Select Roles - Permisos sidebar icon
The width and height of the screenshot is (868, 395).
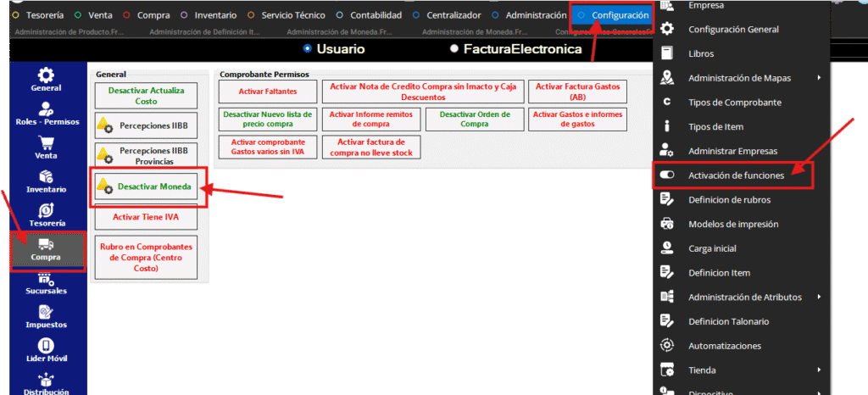47,108
